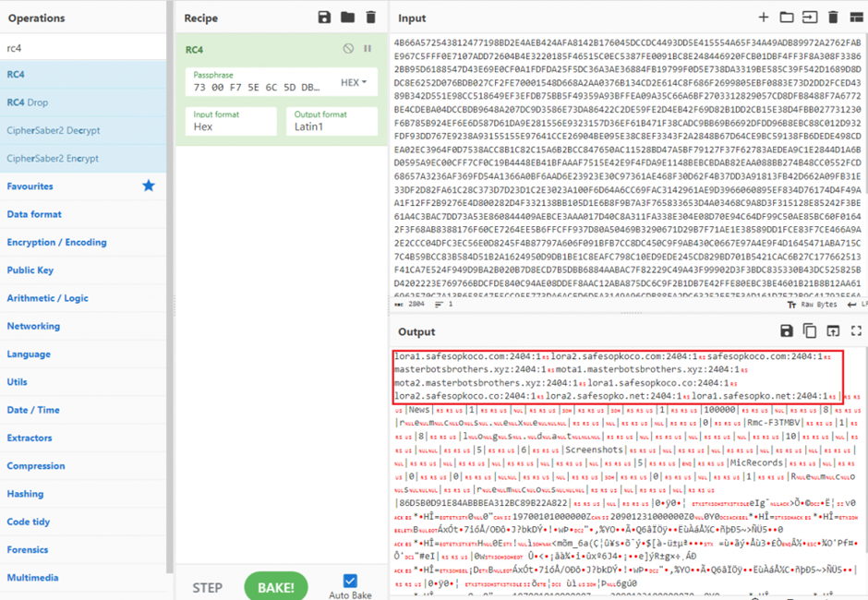Expand the Data format category
Image resolution: width=868 pixels, height=600 pixels.
pyautogui.click(x=83, y=214)
